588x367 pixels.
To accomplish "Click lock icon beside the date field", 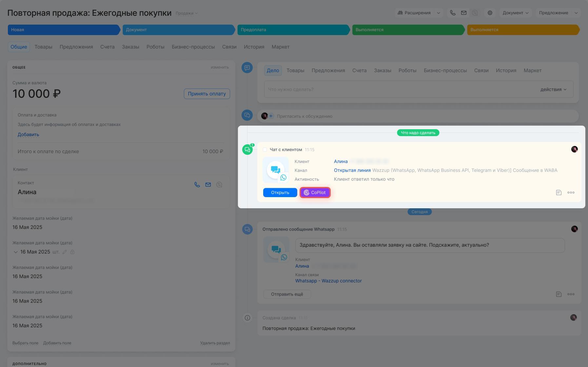I will pos(72,252).
